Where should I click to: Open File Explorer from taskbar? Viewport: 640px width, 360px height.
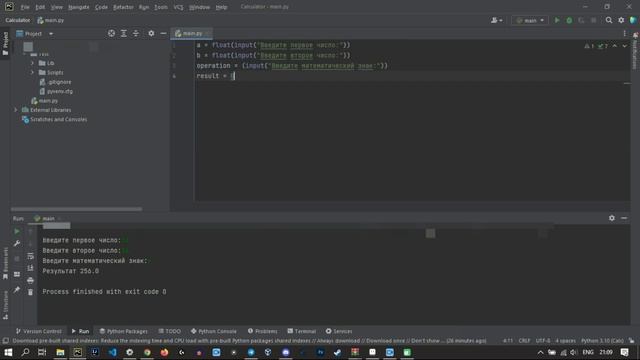click(60, 352)
